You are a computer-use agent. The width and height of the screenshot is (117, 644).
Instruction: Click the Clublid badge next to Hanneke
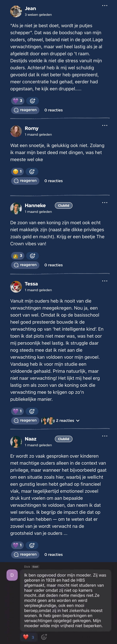click(64, 206)
